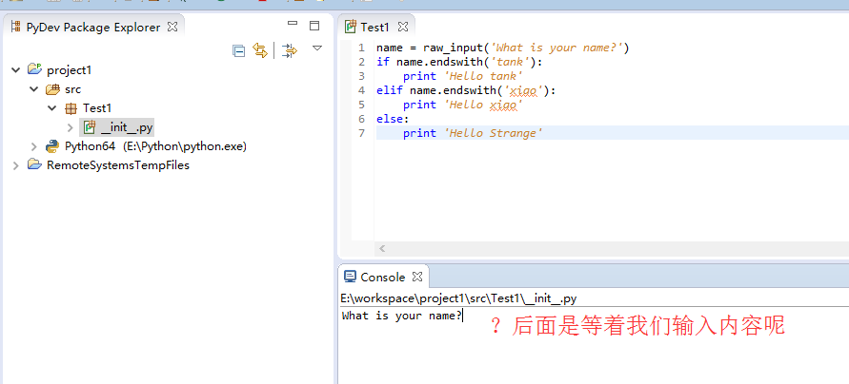Viewport: 849px width, 384px height.
Task: Select the Console tab
Action: tap(382, 277)
